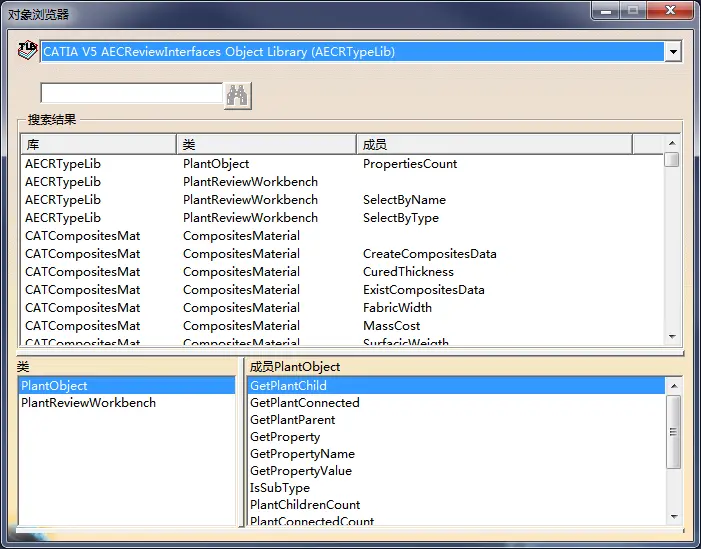Click PlantReviewWorkbench row without a member

pyautogui.click(x=342, y=182)
